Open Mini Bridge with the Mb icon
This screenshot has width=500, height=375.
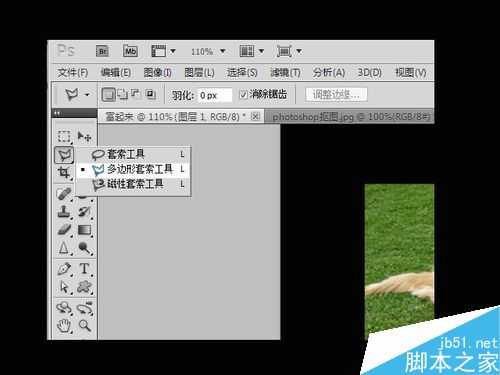(x=130, y=51)
